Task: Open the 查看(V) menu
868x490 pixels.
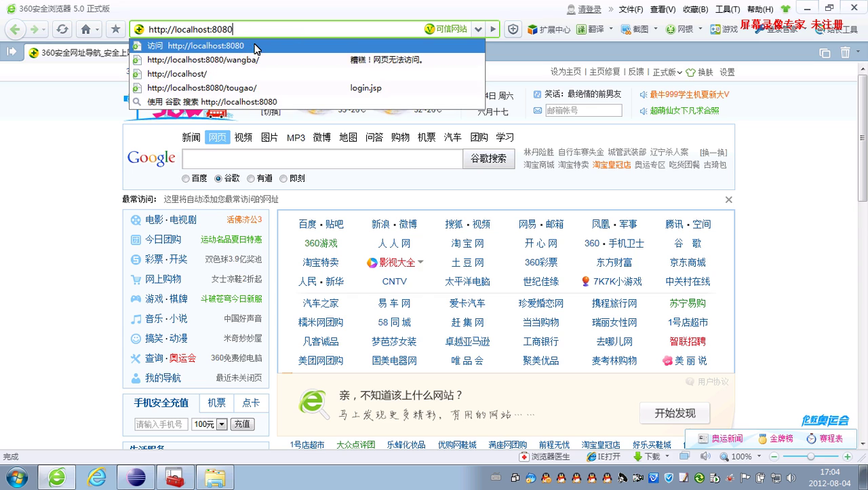Action: [x=663, y=9]
